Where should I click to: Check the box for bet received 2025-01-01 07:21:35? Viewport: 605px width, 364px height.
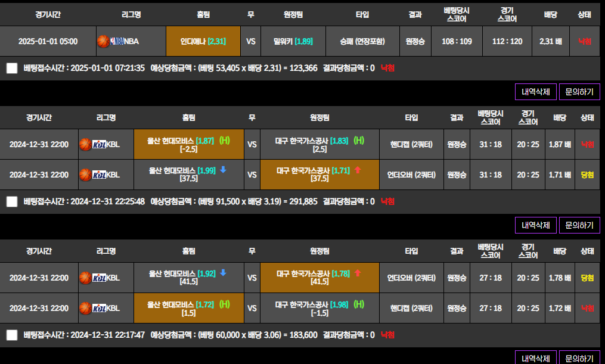click(12, 68)
